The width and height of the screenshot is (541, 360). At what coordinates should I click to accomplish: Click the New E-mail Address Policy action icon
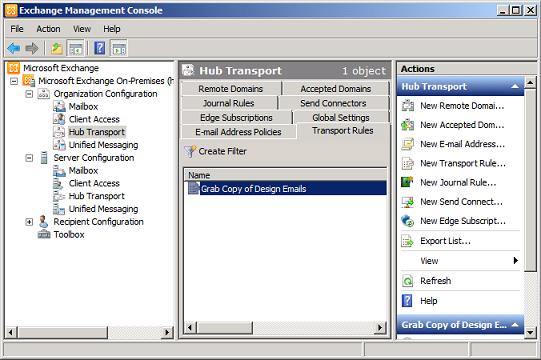(x=408, y=144)
